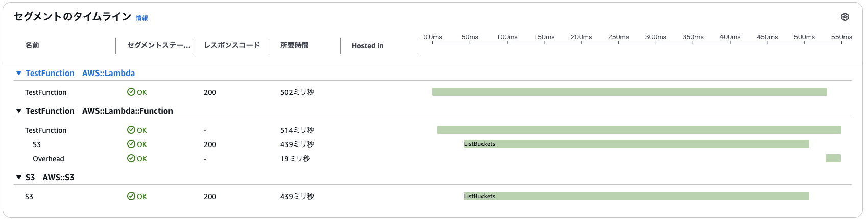This screenshot has height=219, width=868.
Task: Click the 514ms TestFunction timeline bar
Action: [639, 130]
